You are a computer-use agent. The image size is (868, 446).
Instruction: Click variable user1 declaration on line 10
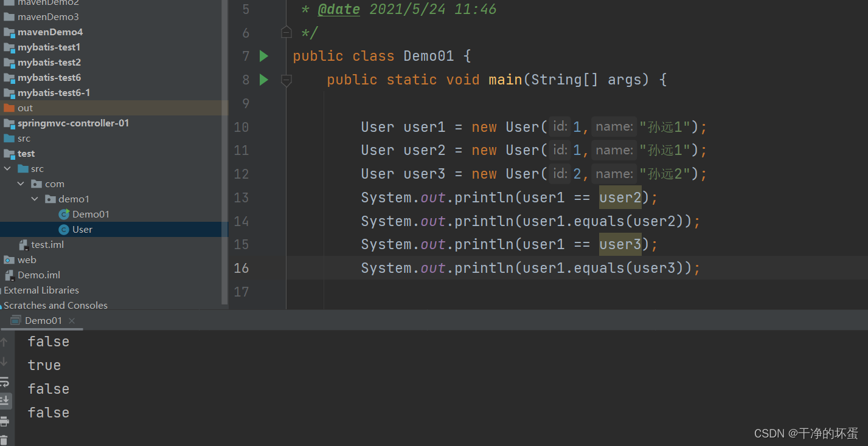(x=425, y=127)
